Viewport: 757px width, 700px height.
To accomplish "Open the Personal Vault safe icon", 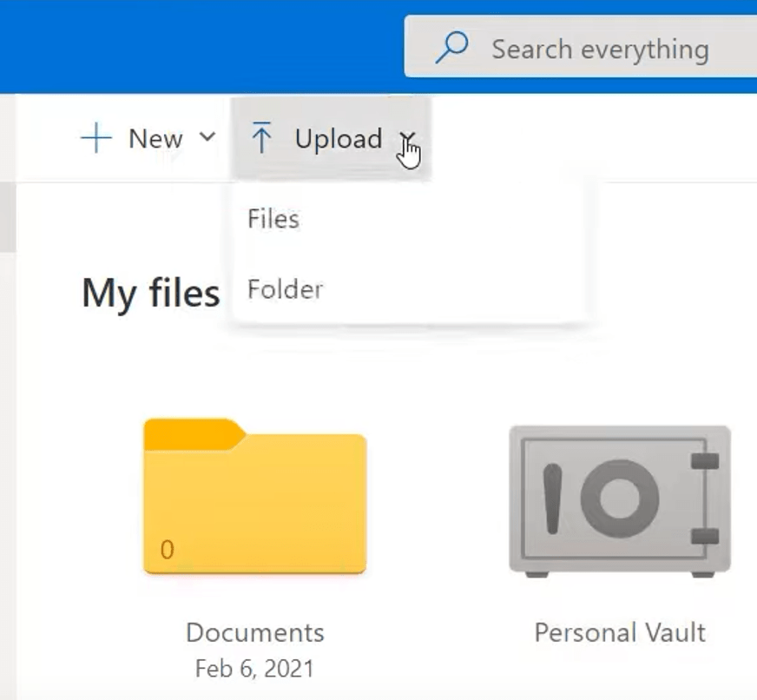I will coord(620,501).
